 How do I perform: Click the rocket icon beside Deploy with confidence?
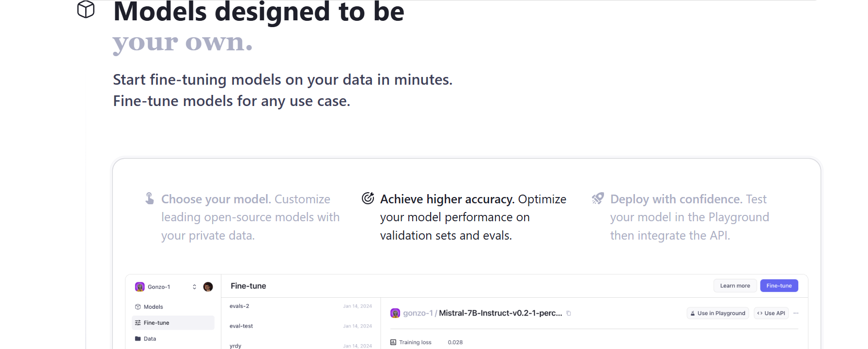pyautogui.click(x=598, y=198)
